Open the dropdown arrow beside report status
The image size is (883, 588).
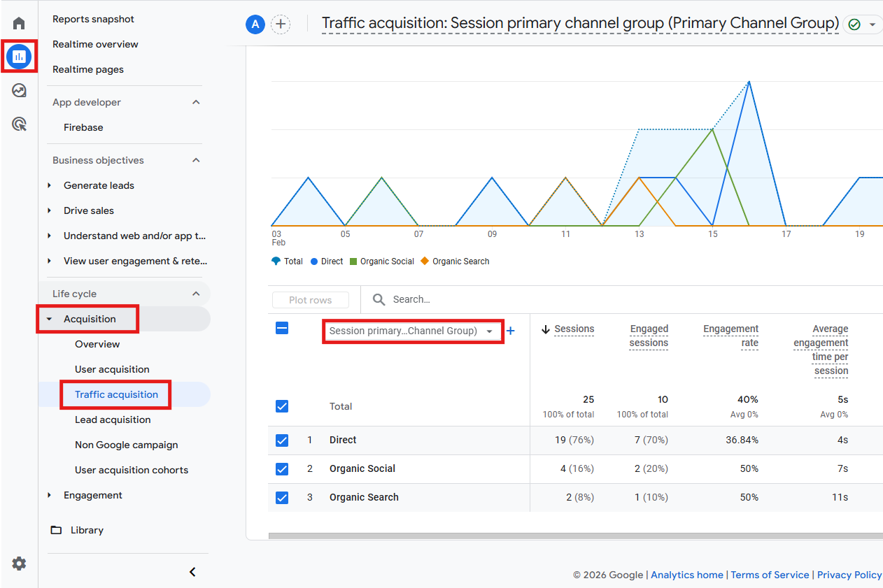872,24
